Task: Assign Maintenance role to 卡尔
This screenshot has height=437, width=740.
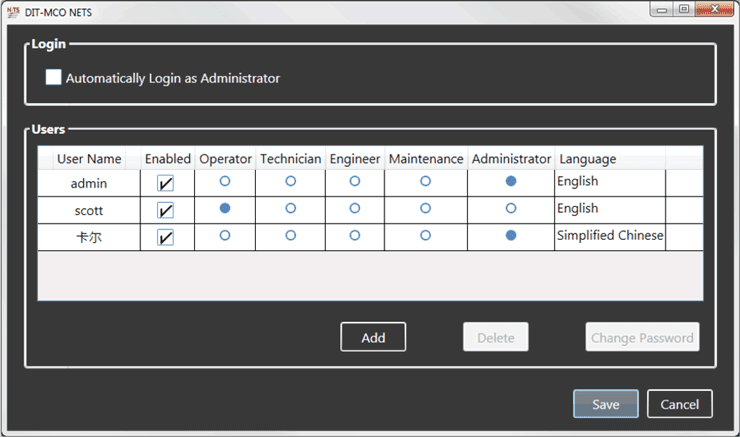Action: pyautogui.click(x=425, y=236)
